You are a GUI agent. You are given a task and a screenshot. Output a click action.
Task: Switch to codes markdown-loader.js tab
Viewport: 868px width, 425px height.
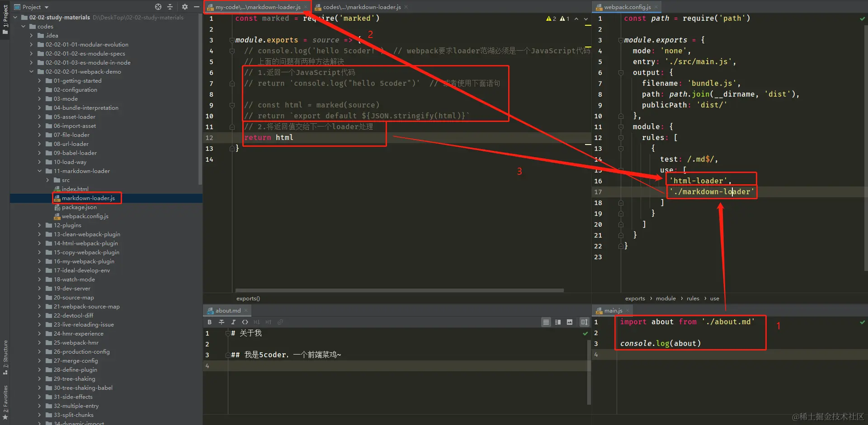pos(362,7)
